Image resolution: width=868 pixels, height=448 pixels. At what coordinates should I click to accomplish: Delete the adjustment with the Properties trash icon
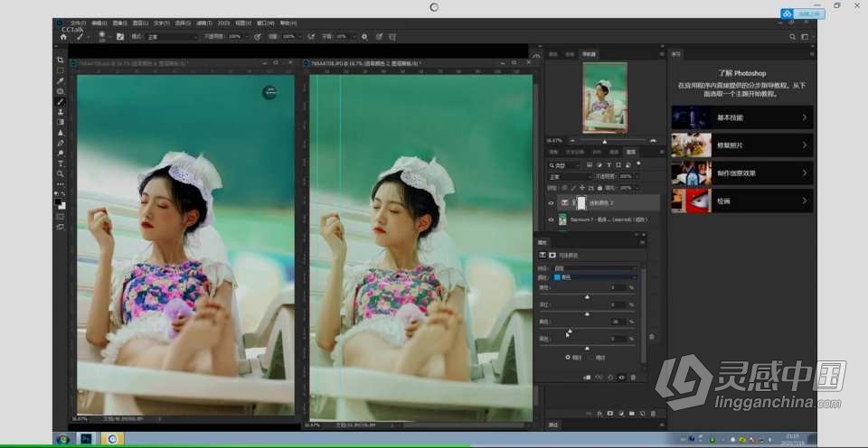pos(633,378)
